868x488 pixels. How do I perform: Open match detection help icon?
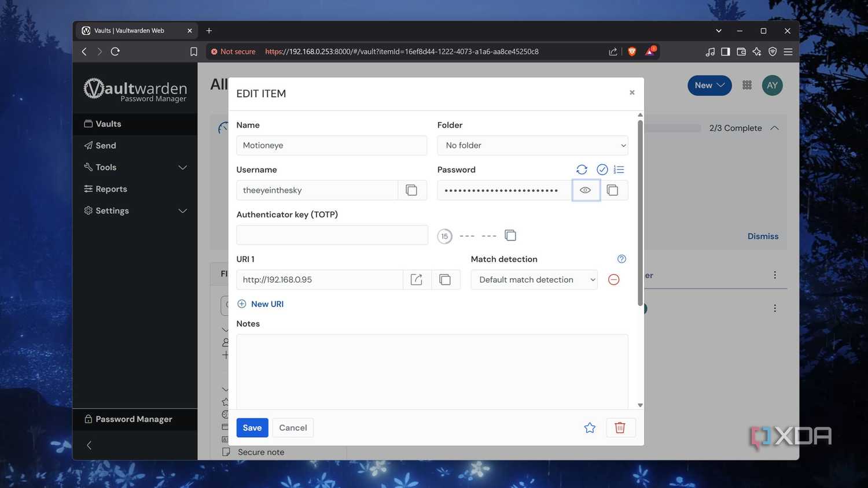pos(621,259)
